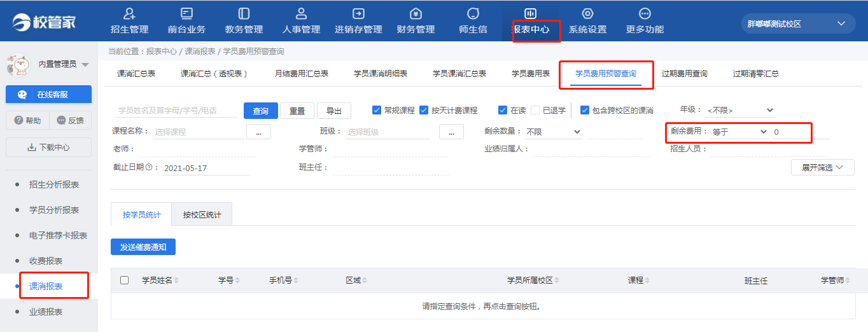Click the 重置 button
Image resolution: width=868 pixels, height=332 pixels.
(297, 111)
